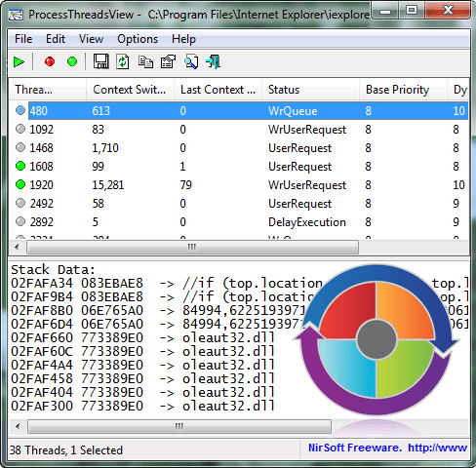Viewport: 476px width, 468px height.
Task: Click the gray status circle of thread 2492
Action: 20,203
